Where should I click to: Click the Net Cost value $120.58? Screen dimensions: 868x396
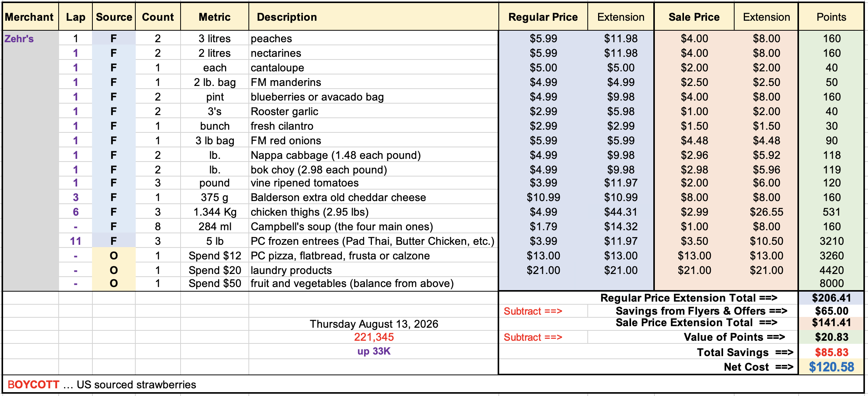pos(831,367)
